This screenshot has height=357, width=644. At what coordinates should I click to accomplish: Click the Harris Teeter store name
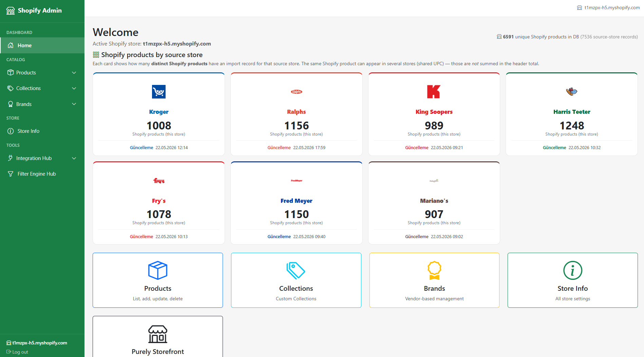[572, 112]
